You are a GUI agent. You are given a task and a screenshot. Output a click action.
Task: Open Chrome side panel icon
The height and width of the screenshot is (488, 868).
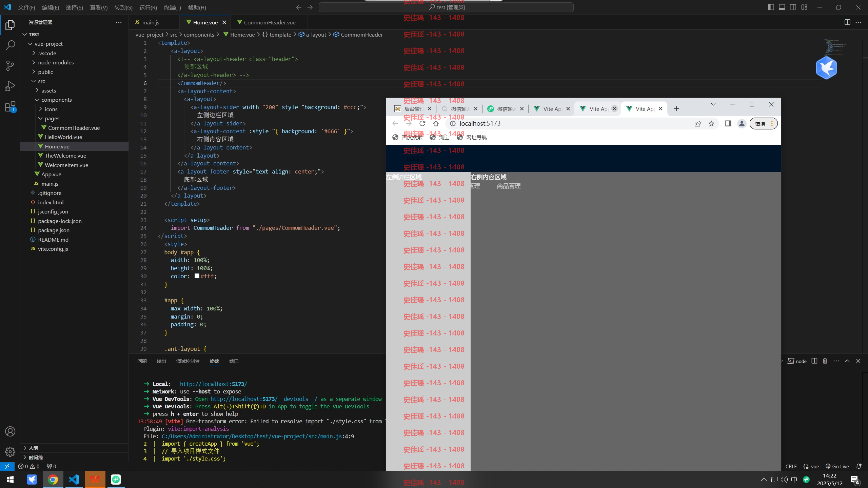[x=728, y=124]
